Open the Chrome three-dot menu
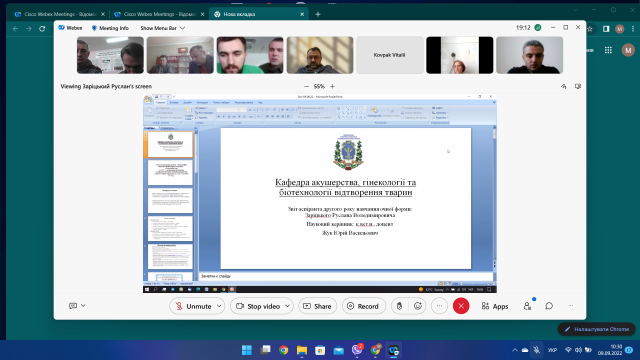Image resolution: width=640 pixels, height=360 pixels. point(633,29)
